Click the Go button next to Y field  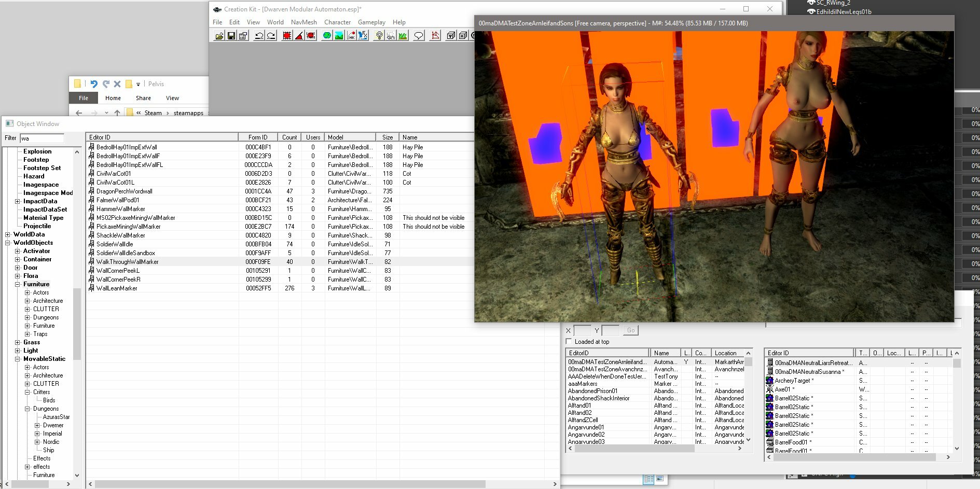pyautogui.click(x=631, y=330)
